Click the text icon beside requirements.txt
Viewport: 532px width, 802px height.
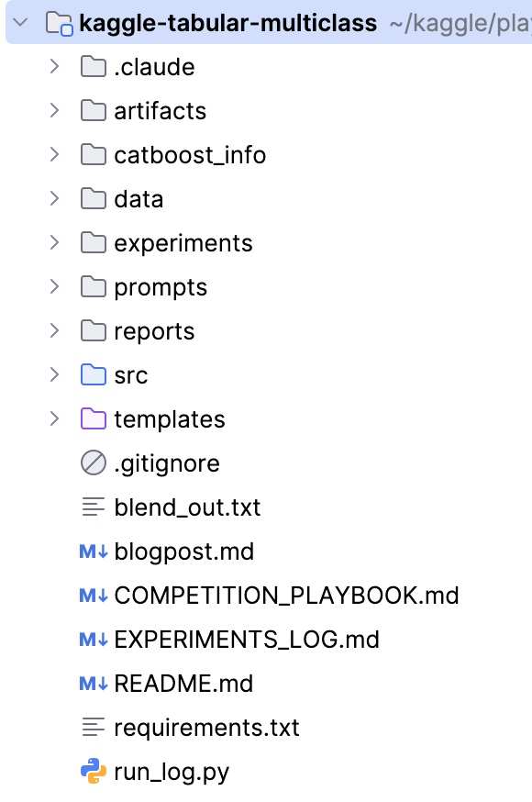(94, 728)
